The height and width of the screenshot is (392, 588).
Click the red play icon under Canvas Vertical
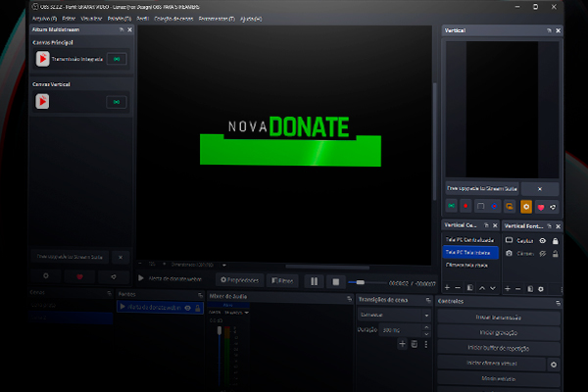[x=42, y=102]
